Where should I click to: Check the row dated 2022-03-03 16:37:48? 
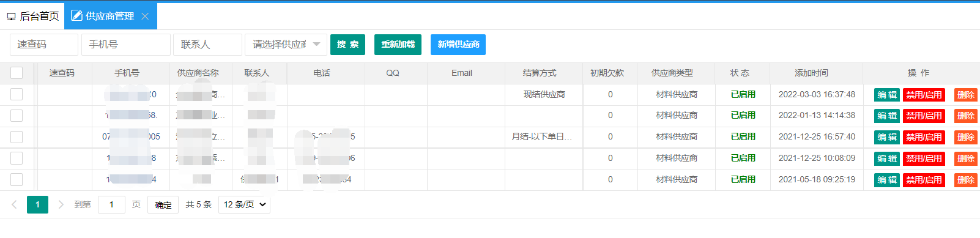tap(17, 94)
